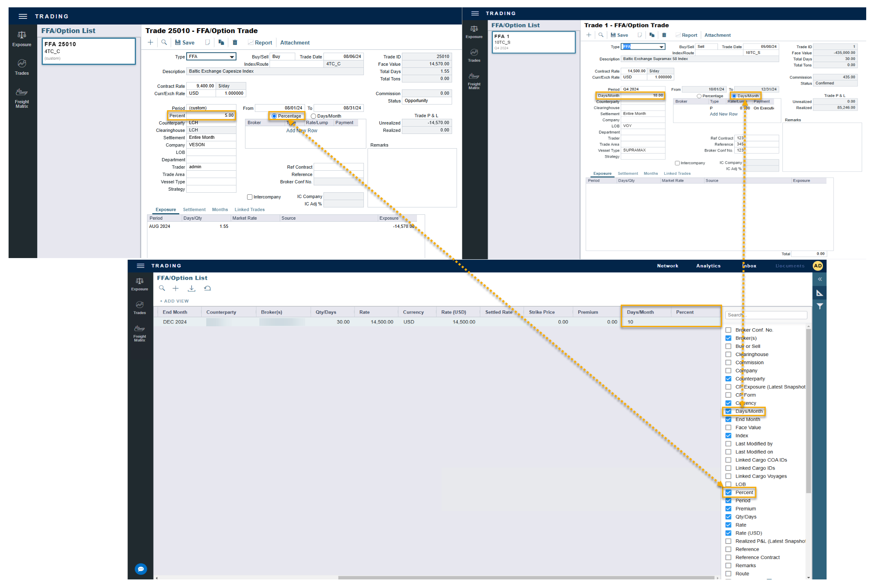Click the blue chat bubble icon
Viewport: 876px width, 588px height.
coord(141,569)
